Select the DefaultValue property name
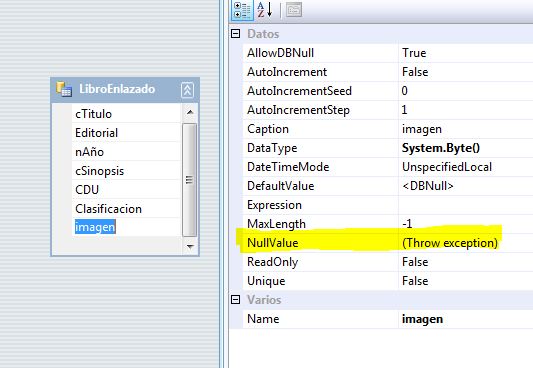533x368 pixels. 280,186
